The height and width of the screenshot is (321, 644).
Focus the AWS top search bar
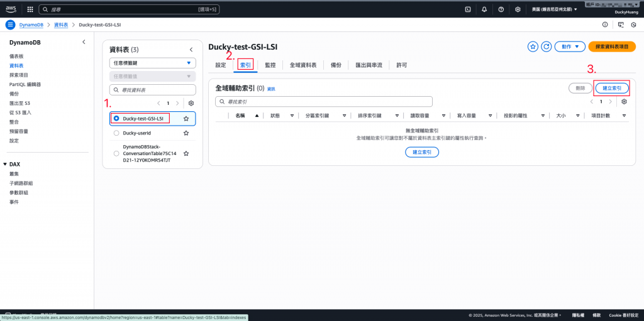pos(129,9)
